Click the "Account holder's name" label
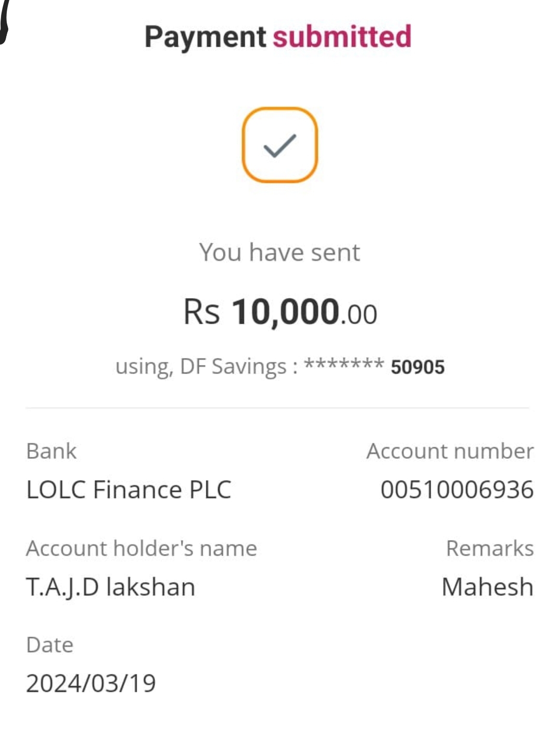 pos(142,548)
